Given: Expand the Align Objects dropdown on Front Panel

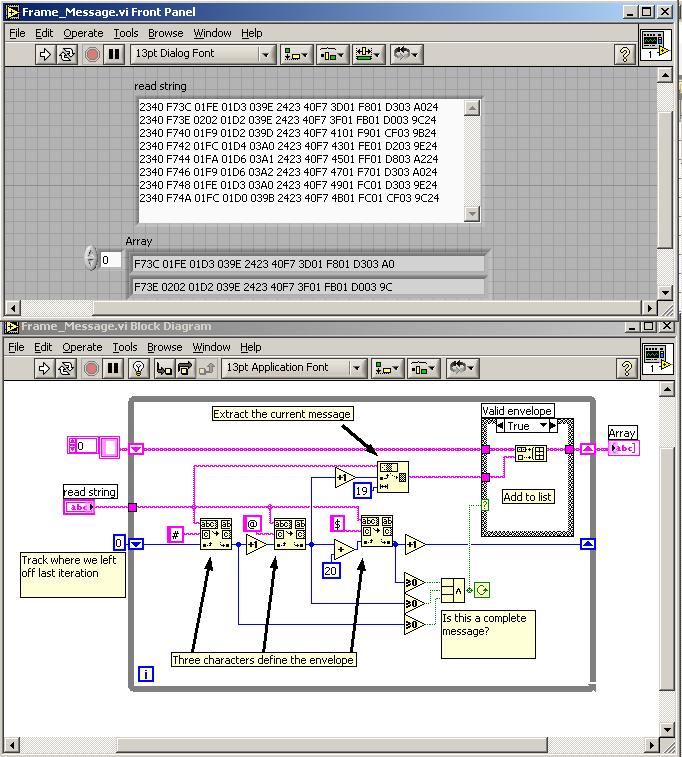Looking at the screenshot, I should (296, 54).
